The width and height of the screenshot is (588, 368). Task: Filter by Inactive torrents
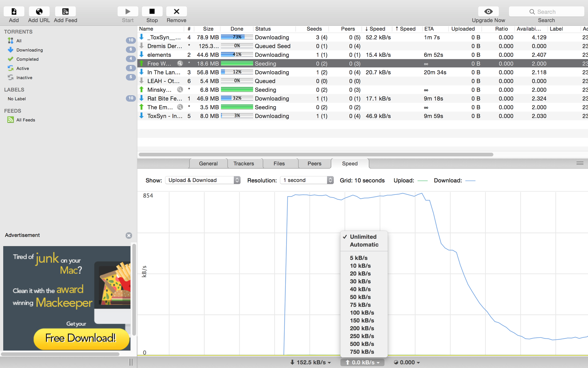[x=68, y=78]
